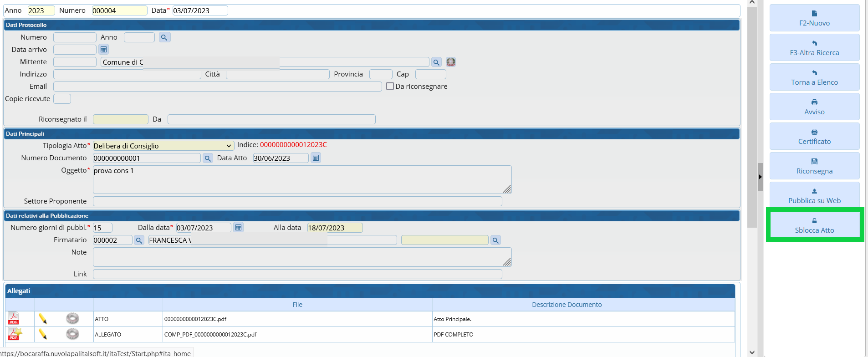
Task: Open the Data arrivo calendar picker
Action: click(x=103, y=50)
